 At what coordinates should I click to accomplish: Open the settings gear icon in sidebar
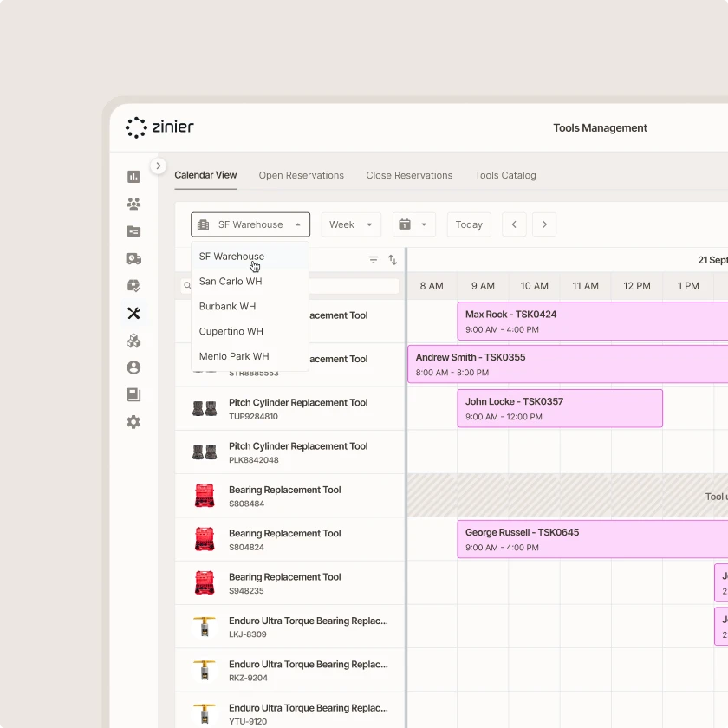tap(133, 423)
